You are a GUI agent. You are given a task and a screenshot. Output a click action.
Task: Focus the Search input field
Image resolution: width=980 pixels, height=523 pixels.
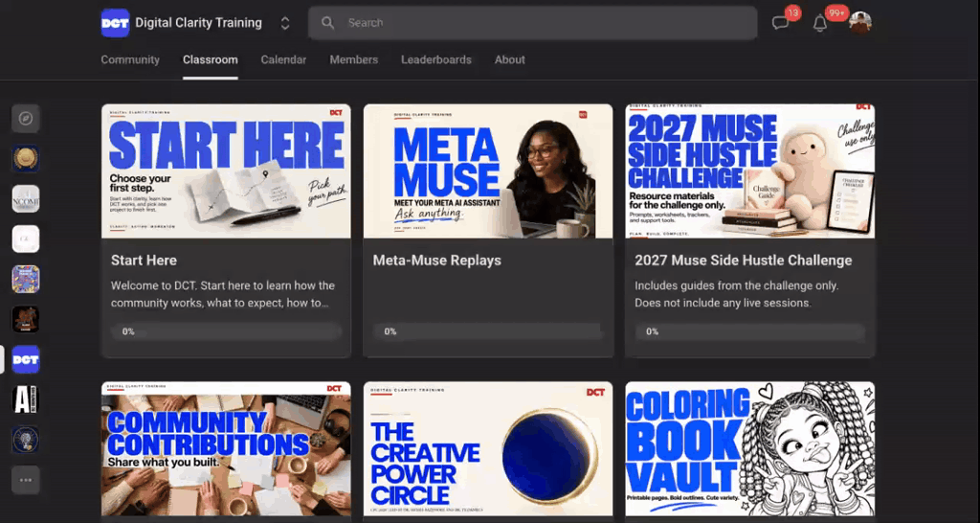click(x=532, y=23)
